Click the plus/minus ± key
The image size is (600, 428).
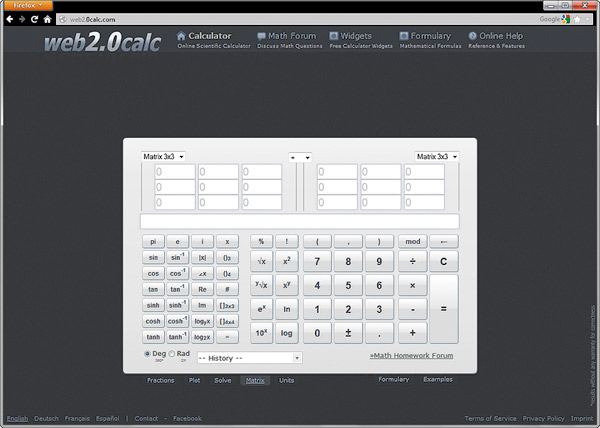[x=348, y=333]
